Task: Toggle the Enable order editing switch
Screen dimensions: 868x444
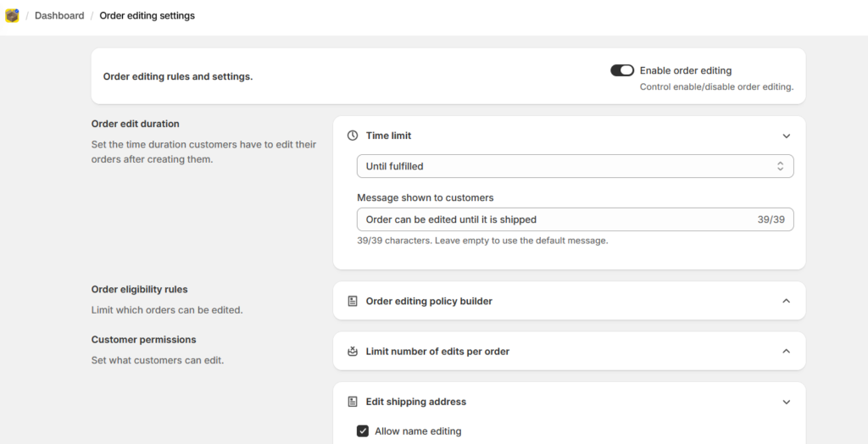Action: pyautogui.click(x=622, y=70)
